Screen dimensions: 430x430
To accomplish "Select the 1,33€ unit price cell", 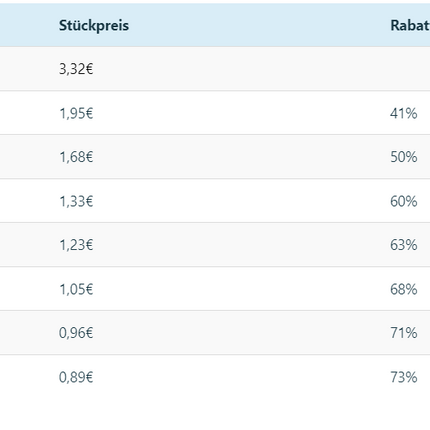I will click(76, 201).
